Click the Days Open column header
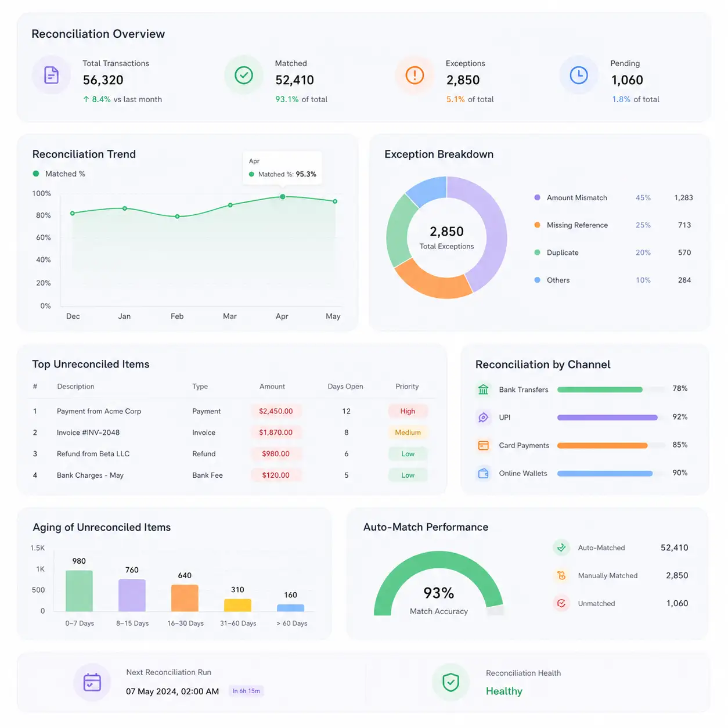 click(x=345, y=387)
